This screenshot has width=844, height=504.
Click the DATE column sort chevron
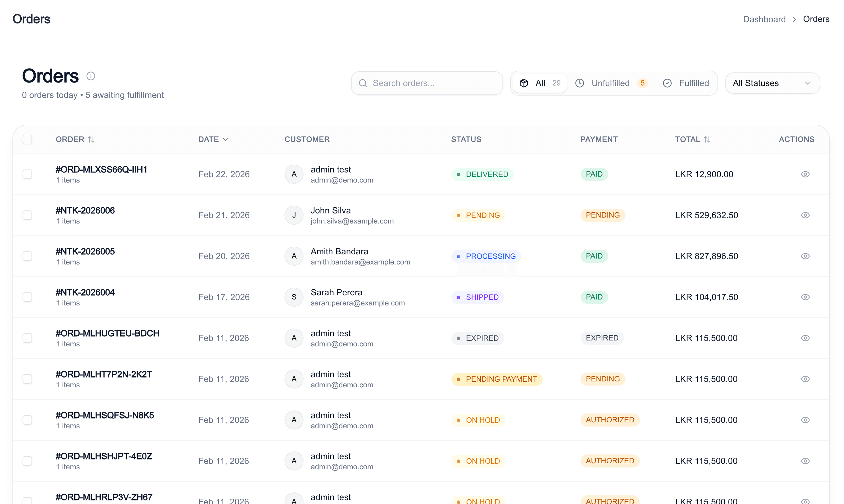pyautogui.click(x=226, y=140)
